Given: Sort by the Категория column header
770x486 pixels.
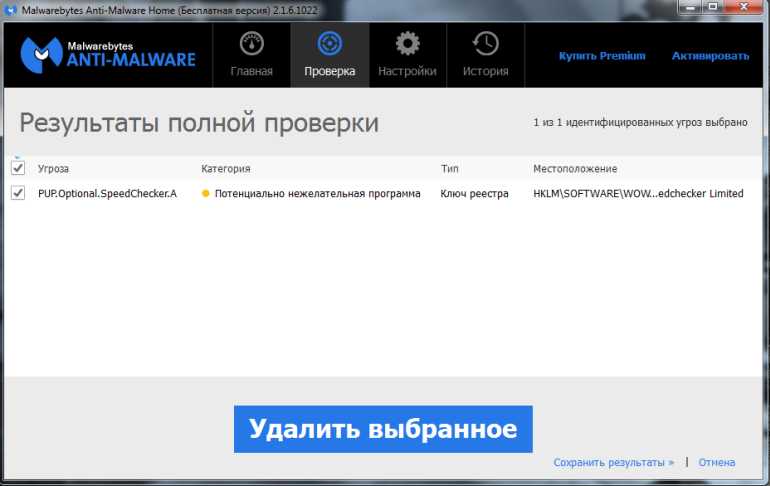Looking at the screenshot, I should pos(225,169).
